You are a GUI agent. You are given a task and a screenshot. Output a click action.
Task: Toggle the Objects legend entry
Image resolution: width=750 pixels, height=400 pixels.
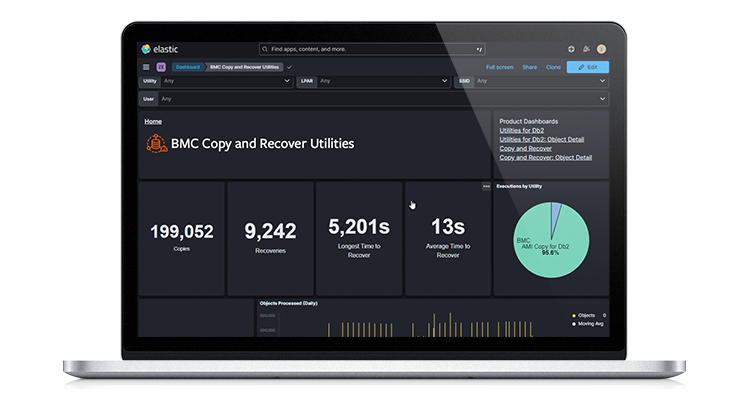pos(586,315)
